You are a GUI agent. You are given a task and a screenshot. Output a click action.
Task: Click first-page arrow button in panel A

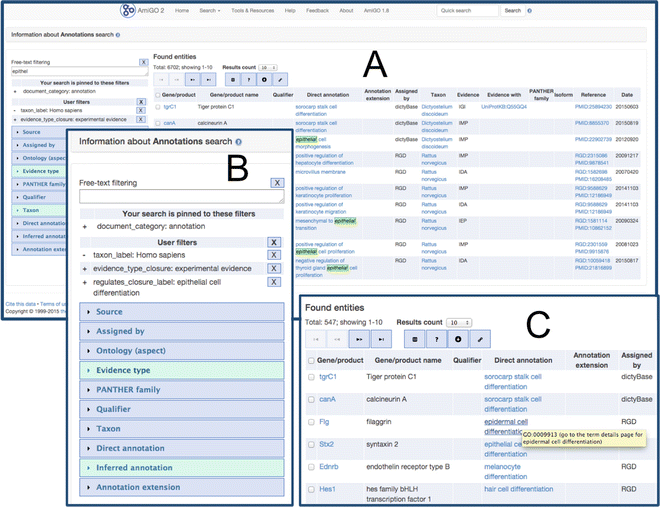pos(161,80)
